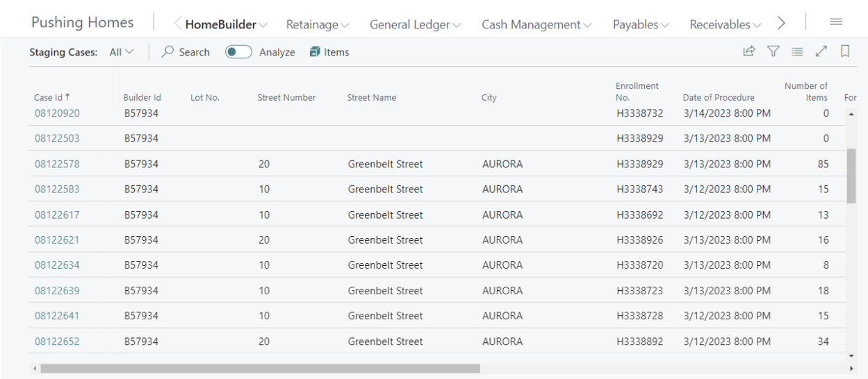This screenshot has width=868, height=379.
Task: Toggle the Analyze mode switch
Action: point(238,52)
